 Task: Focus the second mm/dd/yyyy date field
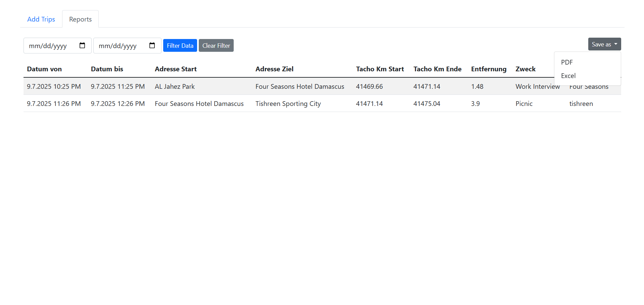tap(118, 46)
